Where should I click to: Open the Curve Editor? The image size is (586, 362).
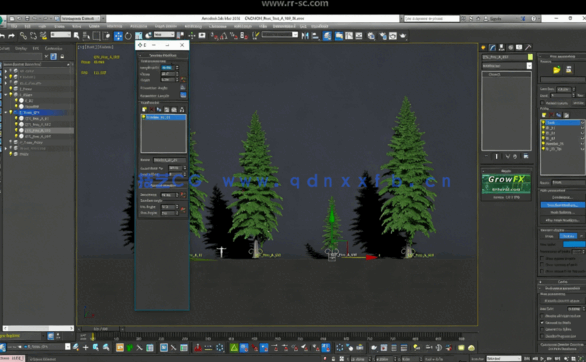[349, 36]
